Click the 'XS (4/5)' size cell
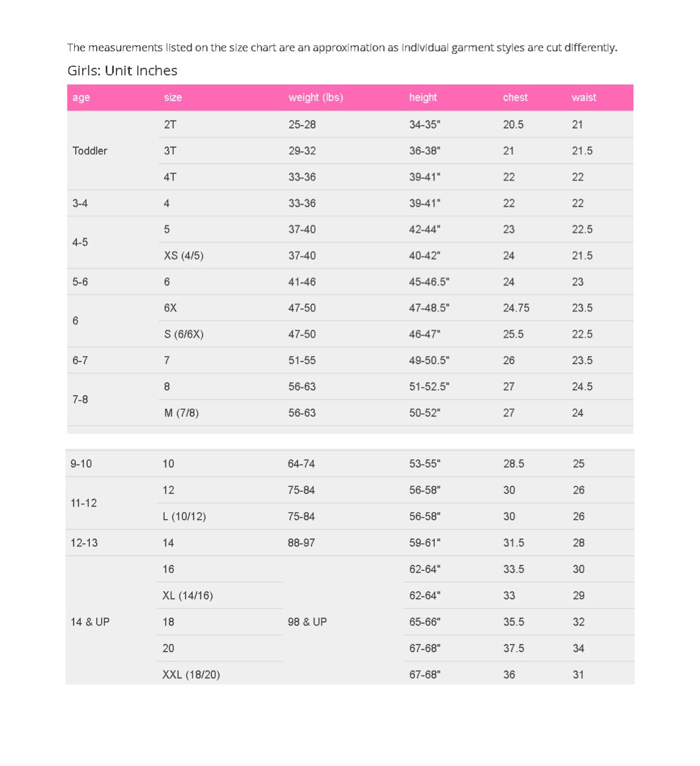This screenshot has width=700, height=766. click(x=220, y=256)
